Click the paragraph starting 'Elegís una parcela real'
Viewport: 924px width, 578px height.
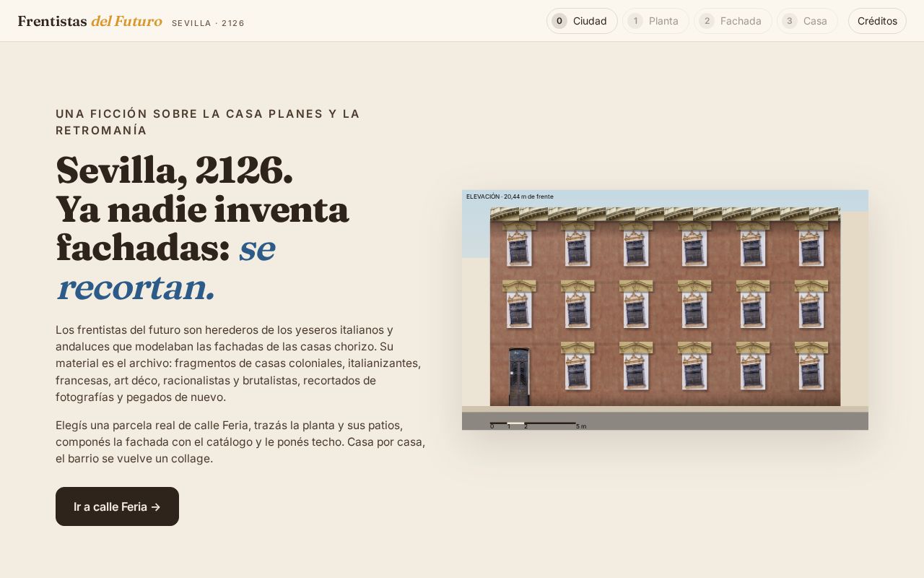point(240,441)
